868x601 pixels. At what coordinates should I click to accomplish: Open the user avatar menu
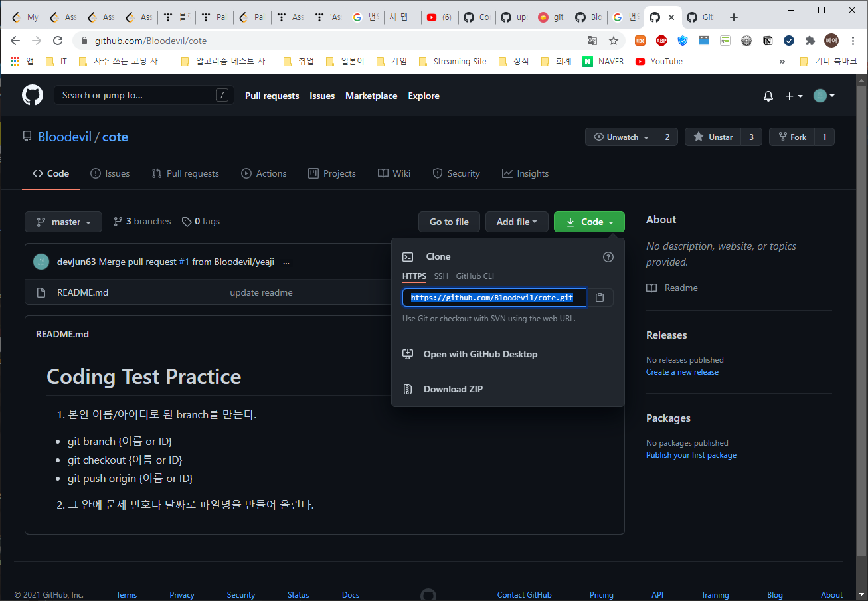824,96
